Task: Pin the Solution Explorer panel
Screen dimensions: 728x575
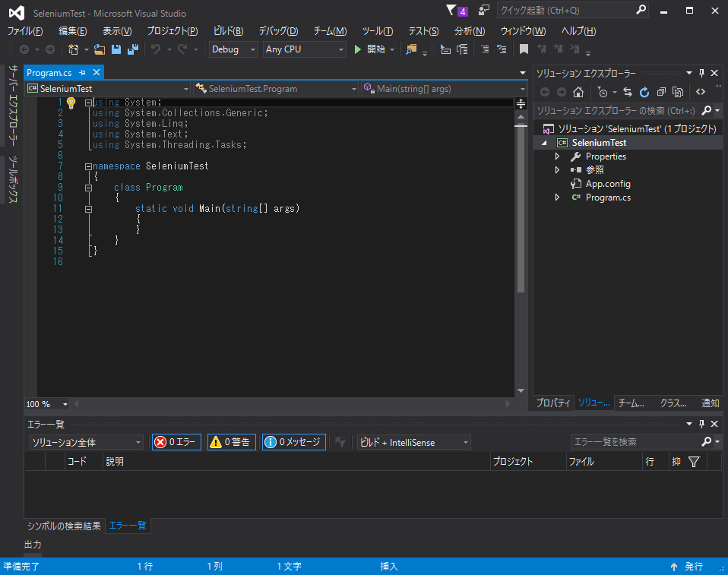Action: [x=701, y=73]
